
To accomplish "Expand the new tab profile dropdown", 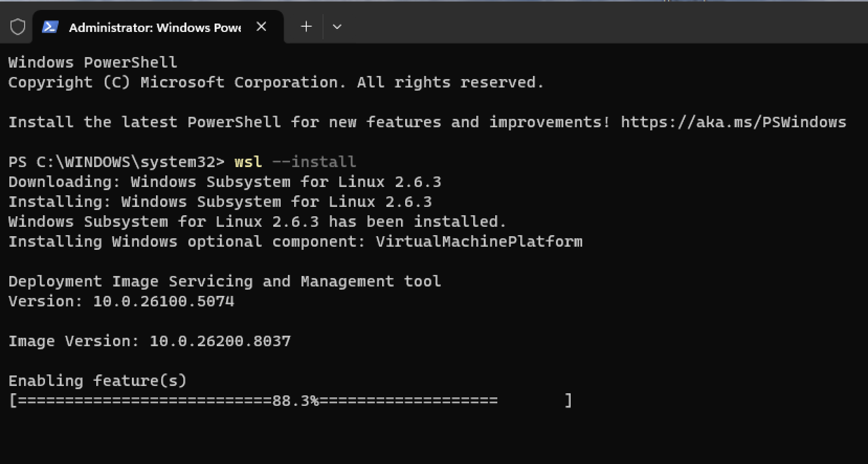I will click(x=337, y=27).
